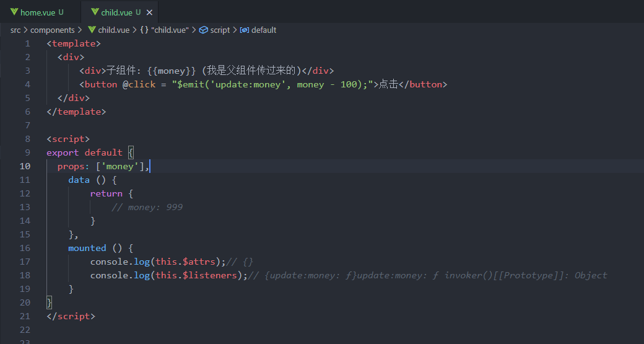Click the 子组件 text on line 3
644x344 pixels.
(121, 71)
